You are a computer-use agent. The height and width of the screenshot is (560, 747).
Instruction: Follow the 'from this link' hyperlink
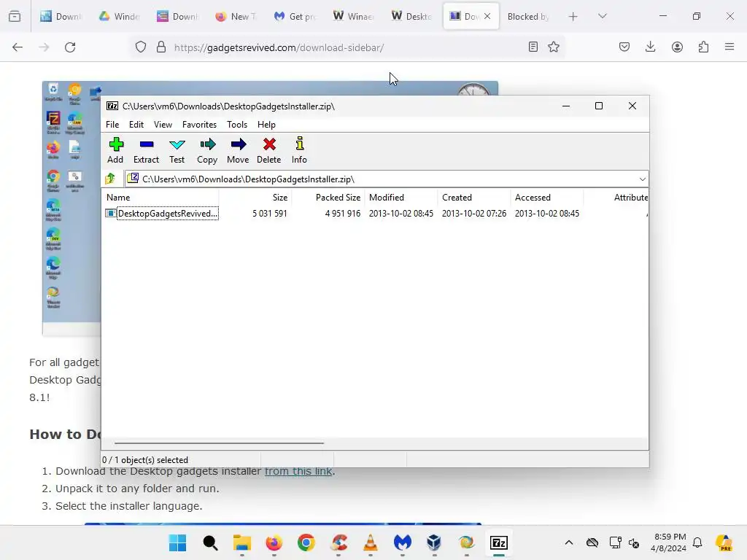(298, 471)
